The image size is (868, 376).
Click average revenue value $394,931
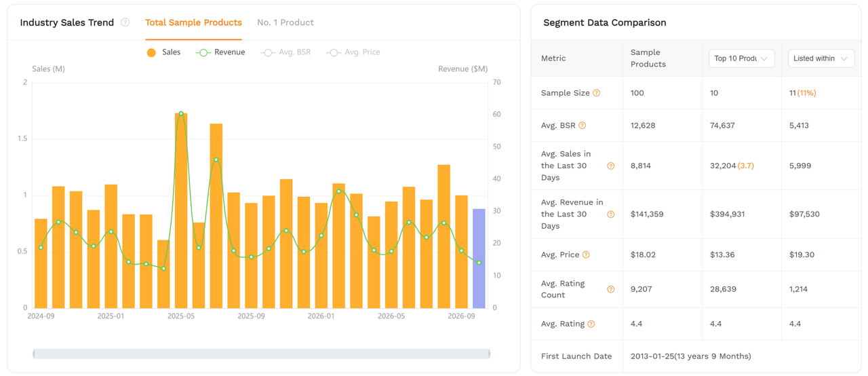click(728, 214)
